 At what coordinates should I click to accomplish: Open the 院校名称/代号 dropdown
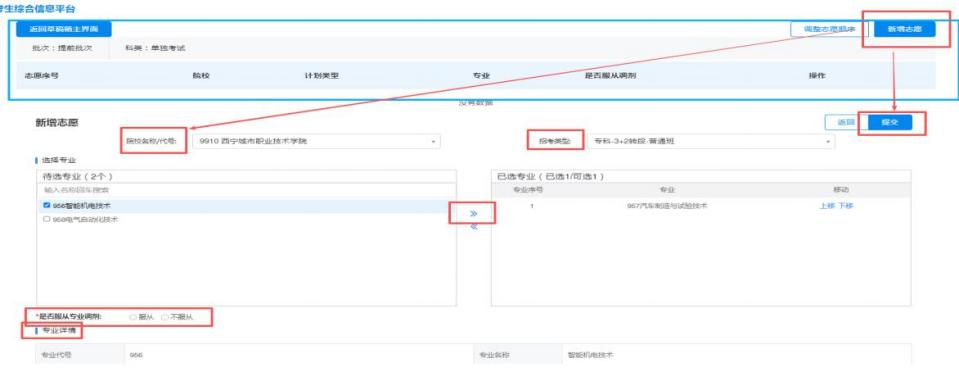[x=316, y=141]
